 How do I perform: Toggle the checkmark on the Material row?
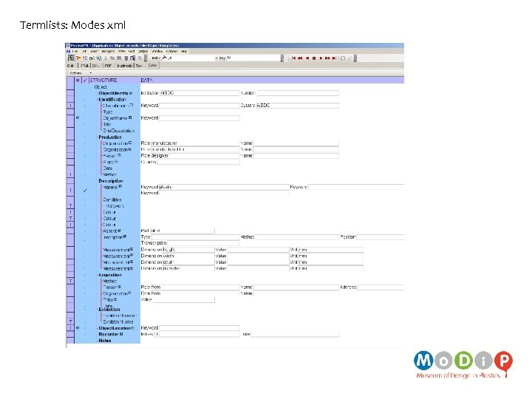[85, 190]
